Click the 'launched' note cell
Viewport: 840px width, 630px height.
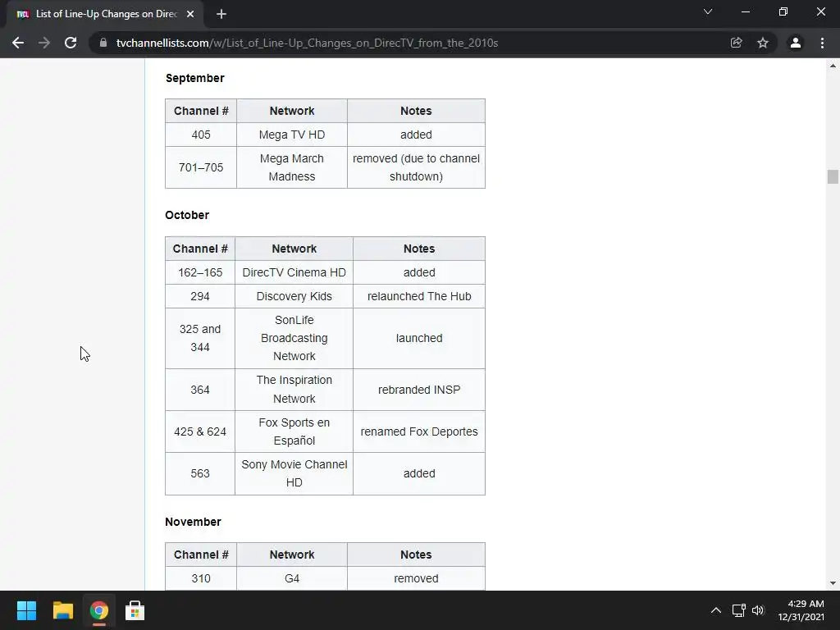pyautogui.click(x=419, y=338)
